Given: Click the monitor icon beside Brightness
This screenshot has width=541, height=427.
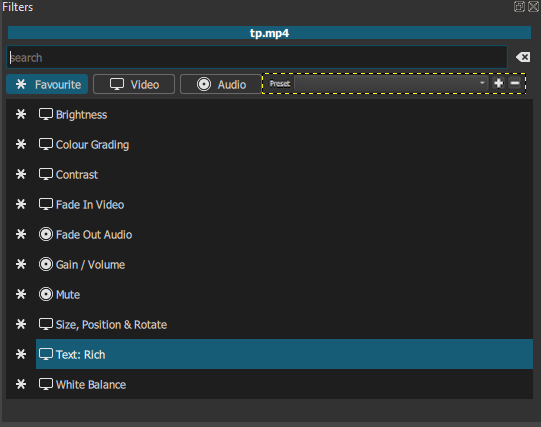Looking at the screenshot, I should pyautogui.click(x=46, y=114).
